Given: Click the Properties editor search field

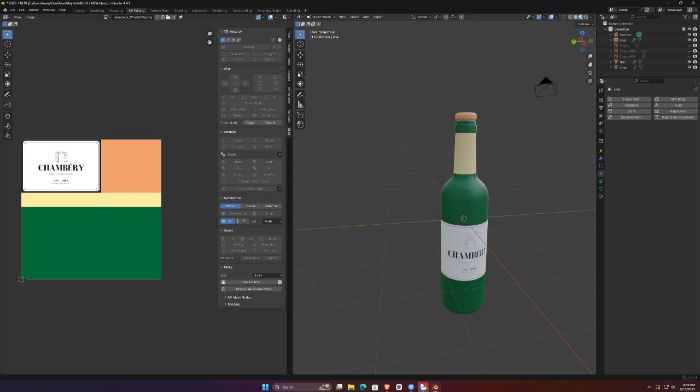Looking at the screenshot, I should point(649,81).
